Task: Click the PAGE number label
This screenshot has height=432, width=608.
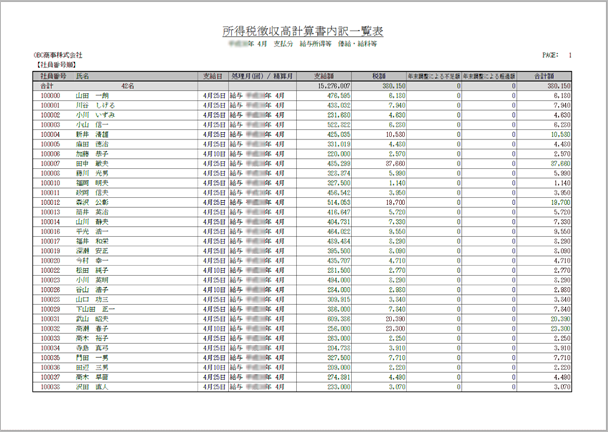Action: [557, 55]
